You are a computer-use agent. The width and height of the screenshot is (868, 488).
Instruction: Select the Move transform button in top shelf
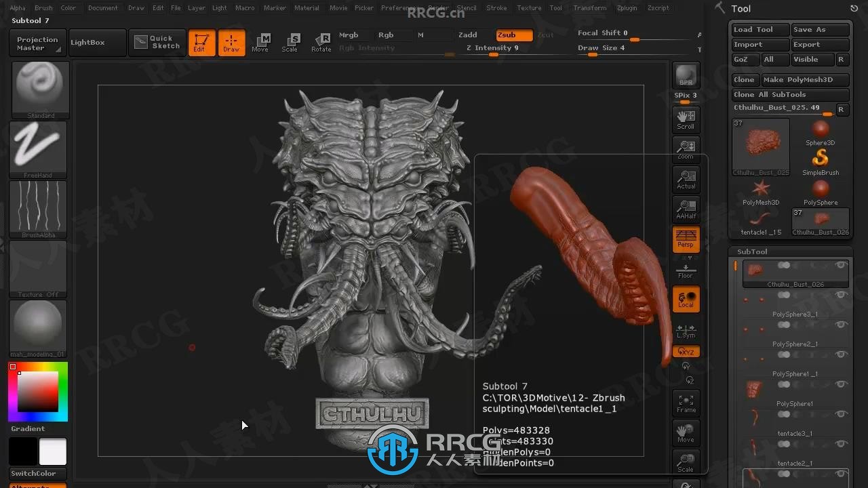[260, 43]
